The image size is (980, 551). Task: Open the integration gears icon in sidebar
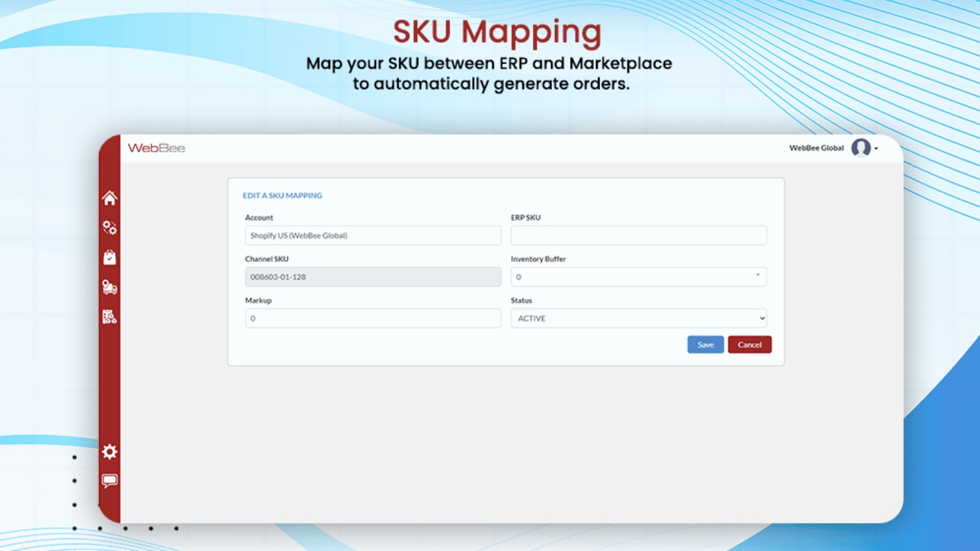click(x=110, y=228)
